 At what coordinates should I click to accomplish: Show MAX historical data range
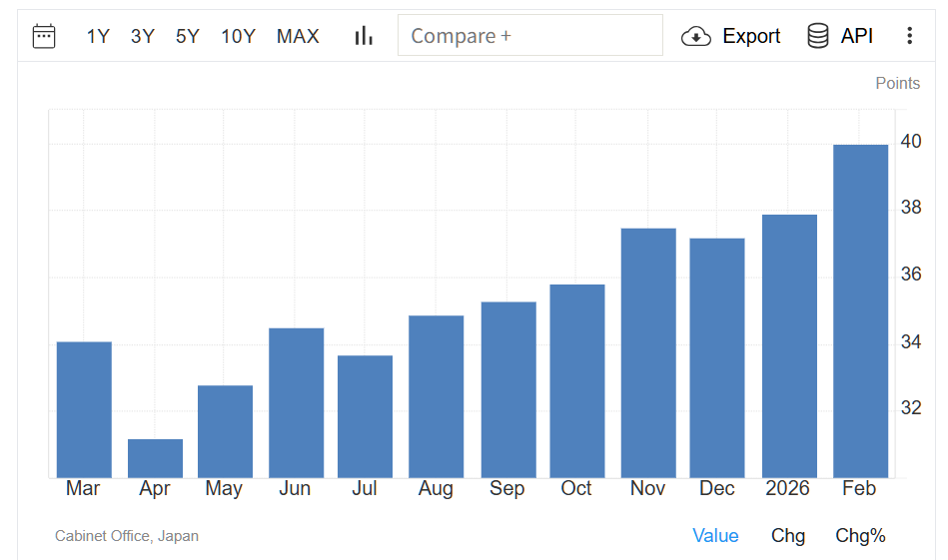[298, 36]
